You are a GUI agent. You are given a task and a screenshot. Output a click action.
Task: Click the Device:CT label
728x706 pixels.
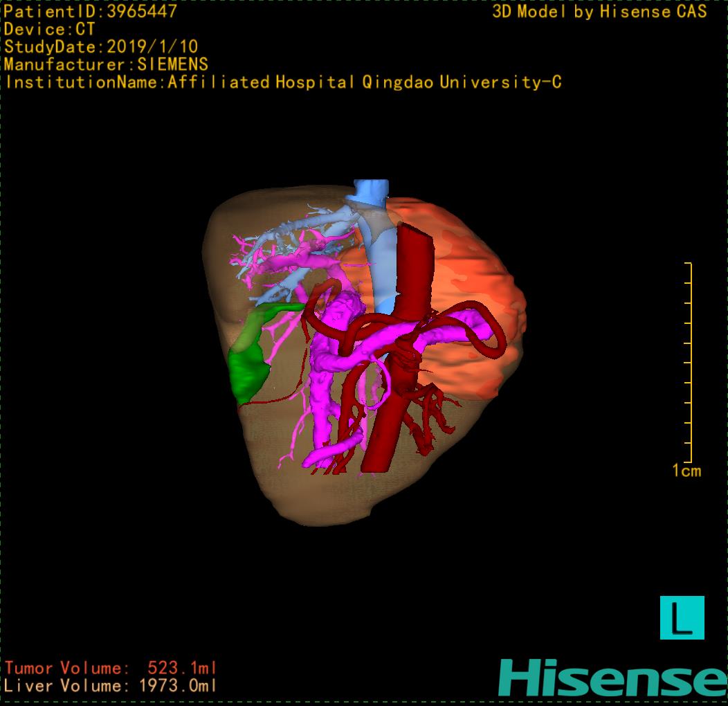coord(49,30)
